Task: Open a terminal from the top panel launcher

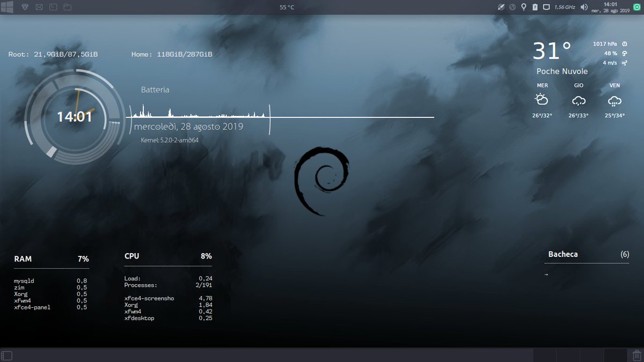Action: pyautogui.click(x=52, y=8)
